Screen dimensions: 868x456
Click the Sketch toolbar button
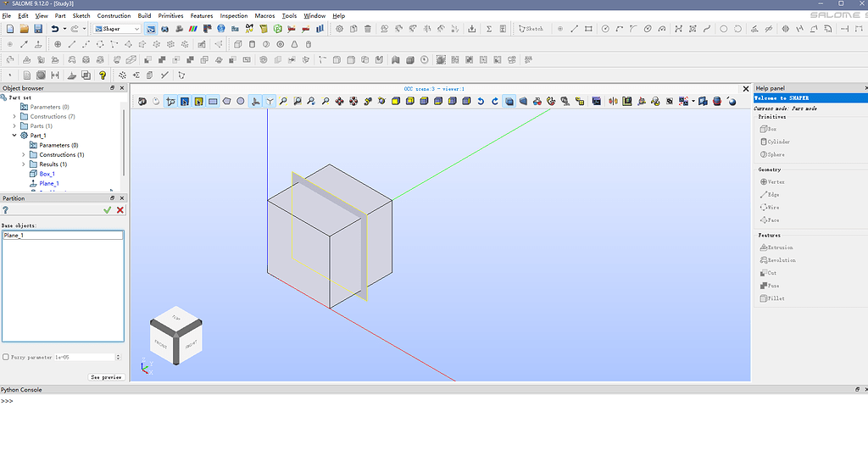pyautogui.click(x=531, y=29)
